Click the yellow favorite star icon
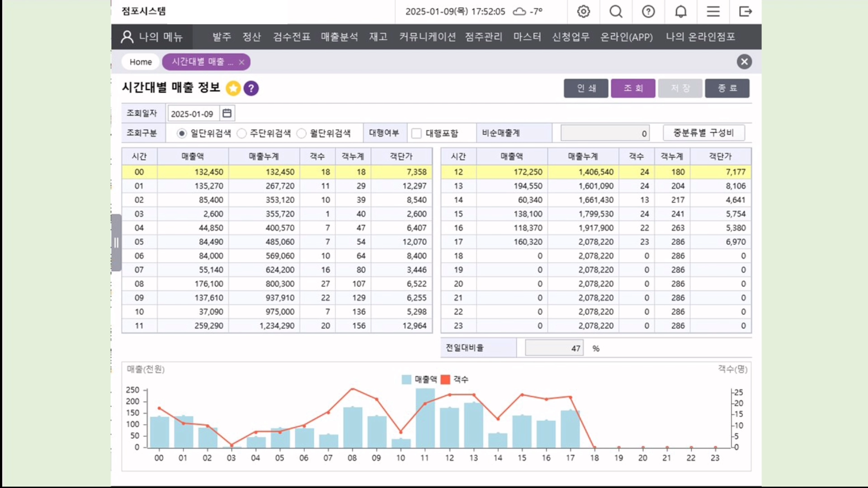Image resolution: width=868 pixels, height=488 pixels. (233, 88)
